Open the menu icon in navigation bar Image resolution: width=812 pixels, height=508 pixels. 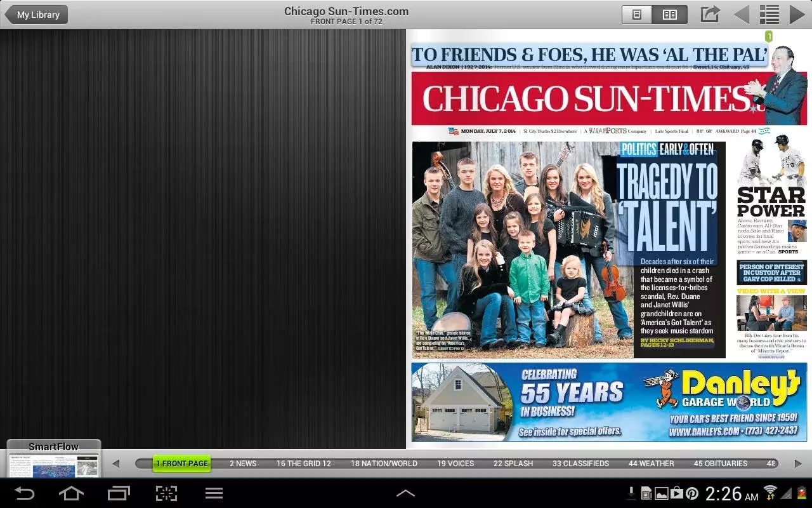(x=214, y=493)
